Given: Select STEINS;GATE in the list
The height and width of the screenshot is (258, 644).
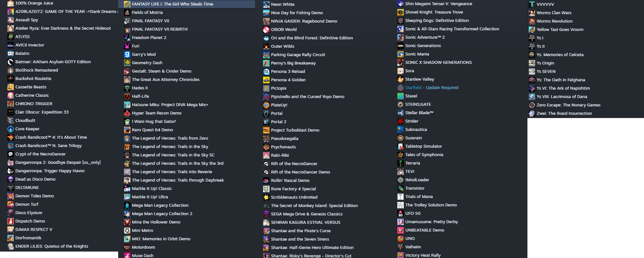Looking at the screenshot, I should click(x=418, y=104).
